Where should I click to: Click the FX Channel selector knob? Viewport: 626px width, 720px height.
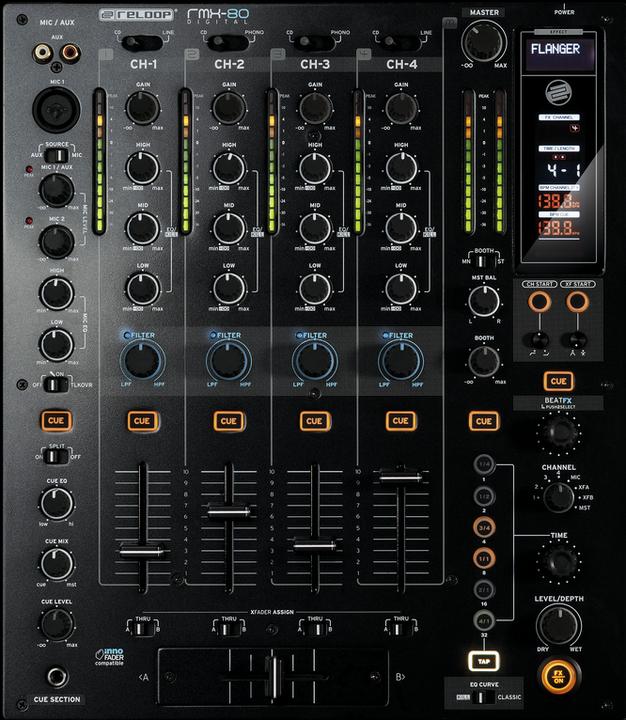tap(558, 498)
